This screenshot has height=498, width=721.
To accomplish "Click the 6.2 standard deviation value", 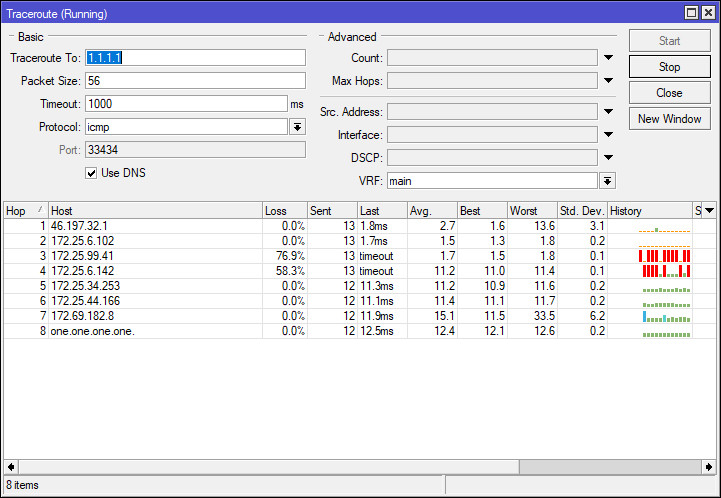I will tap(597, 316).
